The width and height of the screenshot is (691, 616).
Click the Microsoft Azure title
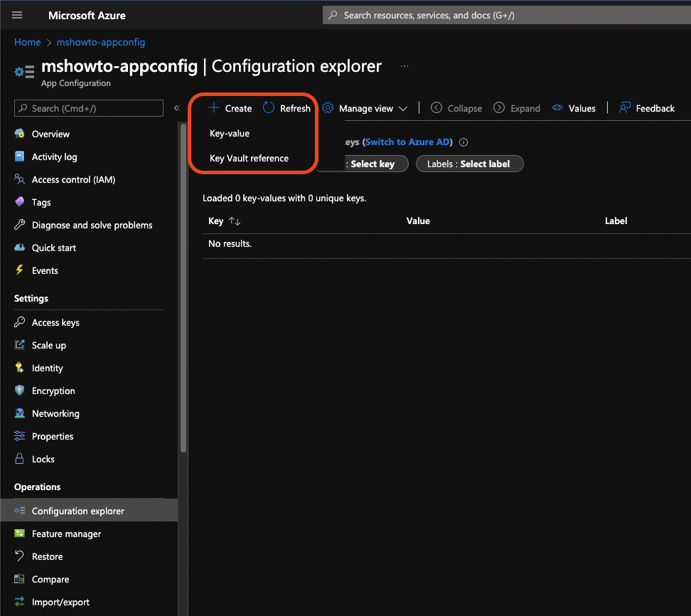[x=87, y=16]
